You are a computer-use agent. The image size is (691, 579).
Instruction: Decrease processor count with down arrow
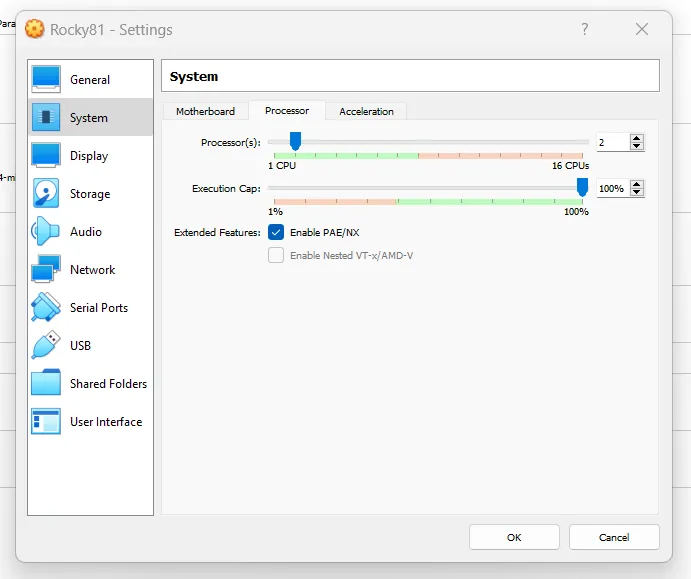[636, 146]
